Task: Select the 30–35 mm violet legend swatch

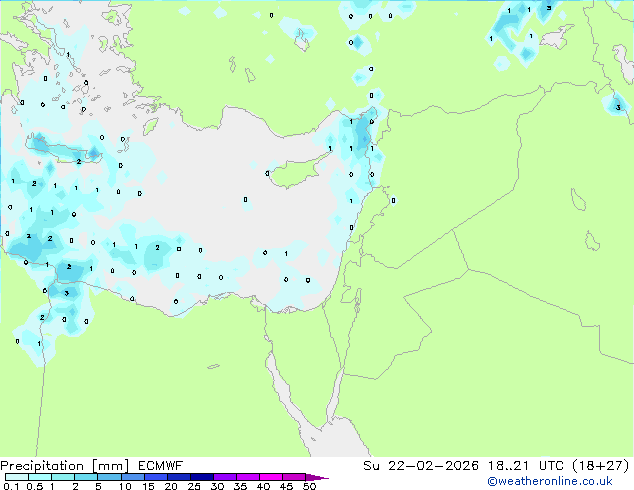Action: [x=224, y=477]
